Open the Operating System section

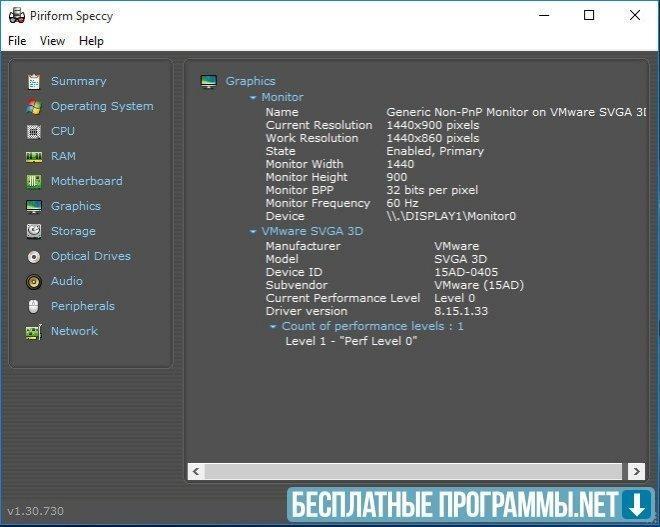click(102, 106)
